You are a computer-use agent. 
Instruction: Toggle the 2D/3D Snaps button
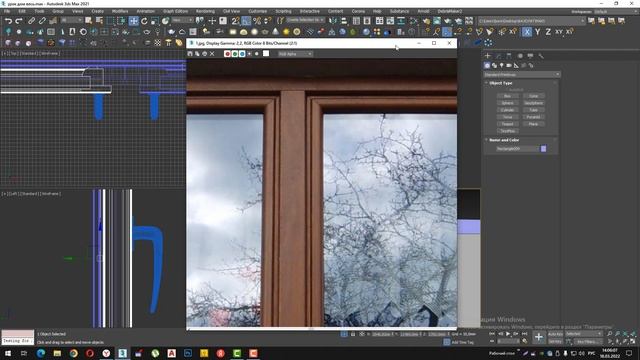[236, 20]
